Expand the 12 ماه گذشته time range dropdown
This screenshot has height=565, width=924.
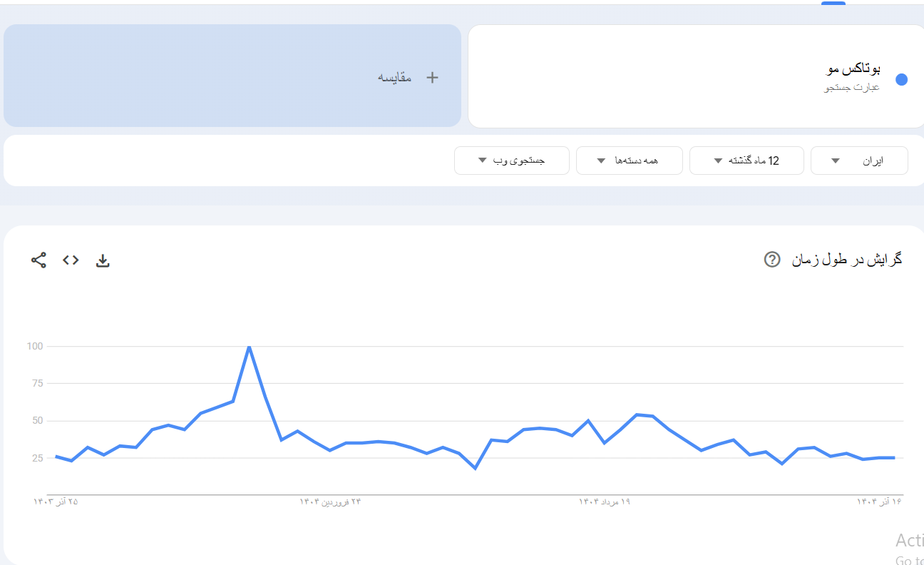click(x=746, y=161)
